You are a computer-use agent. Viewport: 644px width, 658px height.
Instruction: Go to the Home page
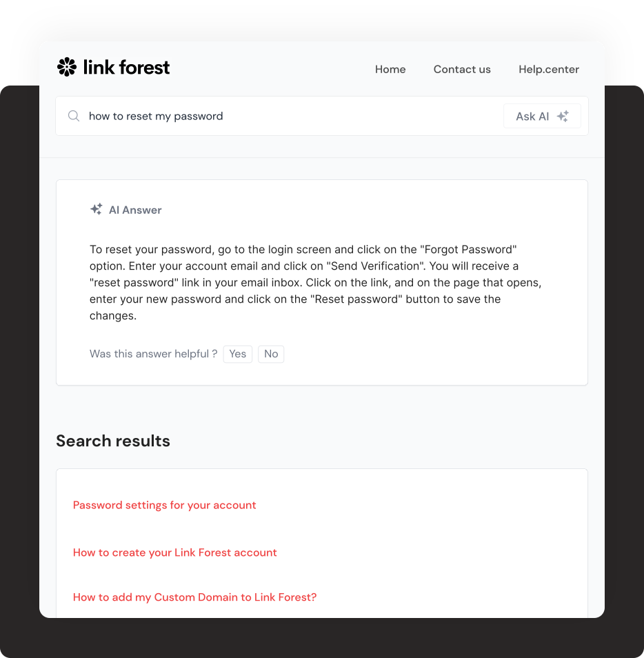[x=390, y=69]
